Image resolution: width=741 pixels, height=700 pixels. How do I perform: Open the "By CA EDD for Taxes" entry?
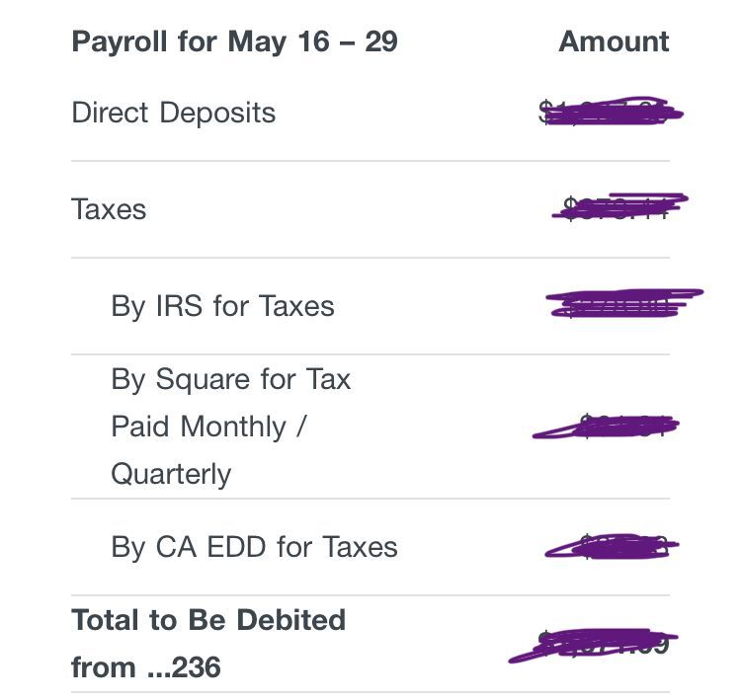(x=254, y=548)
